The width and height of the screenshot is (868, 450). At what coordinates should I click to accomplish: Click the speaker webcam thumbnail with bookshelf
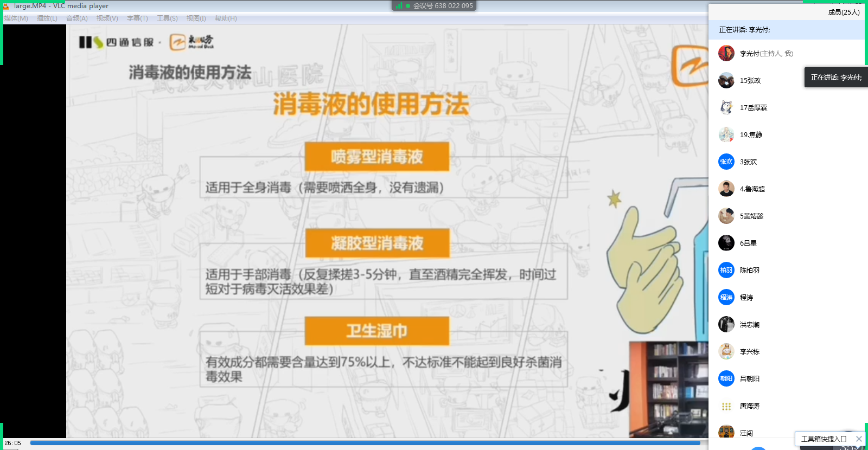pos(669,389)
